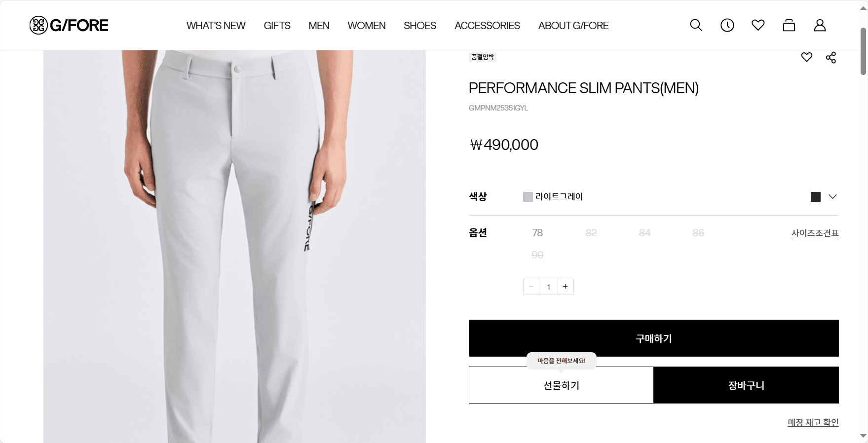Decrease quantity with minus button
The width and height of the screenshot is (868, 443).
[531, 287]
